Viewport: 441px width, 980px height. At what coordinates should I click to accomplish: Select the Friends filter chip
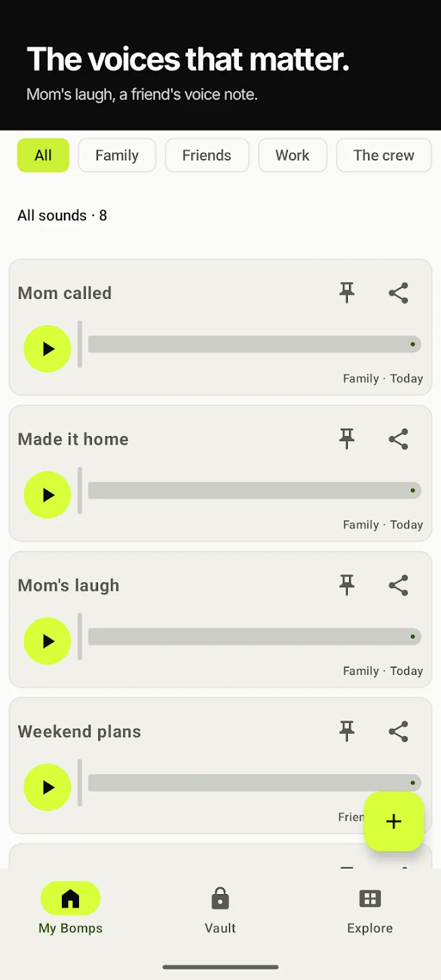[x=207, y=155]
